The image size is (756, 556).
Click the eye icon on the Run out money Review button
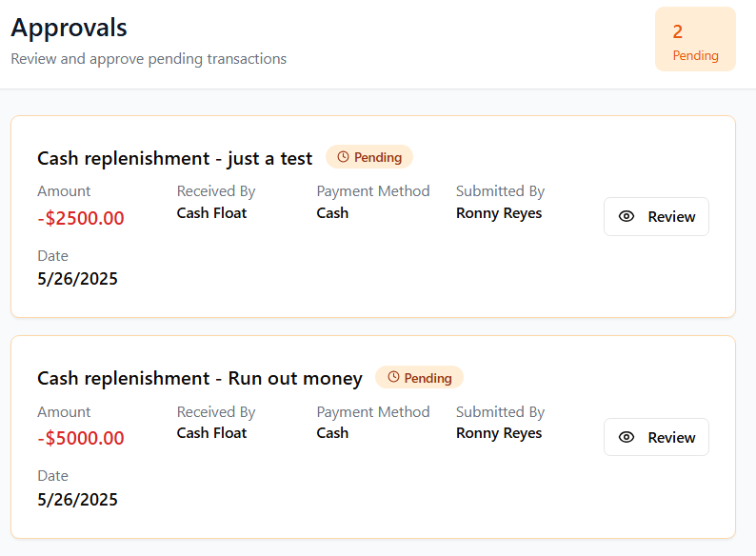click(x=627, y=438)
